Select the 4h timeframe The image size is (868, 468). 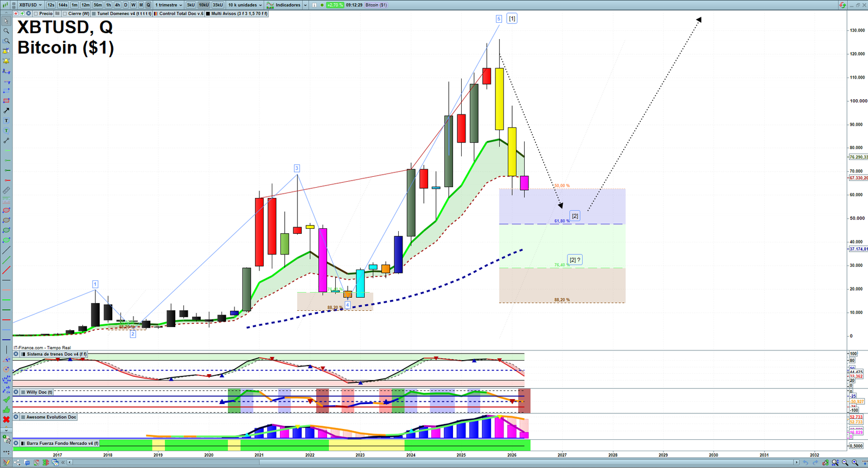tap(117, 5)
